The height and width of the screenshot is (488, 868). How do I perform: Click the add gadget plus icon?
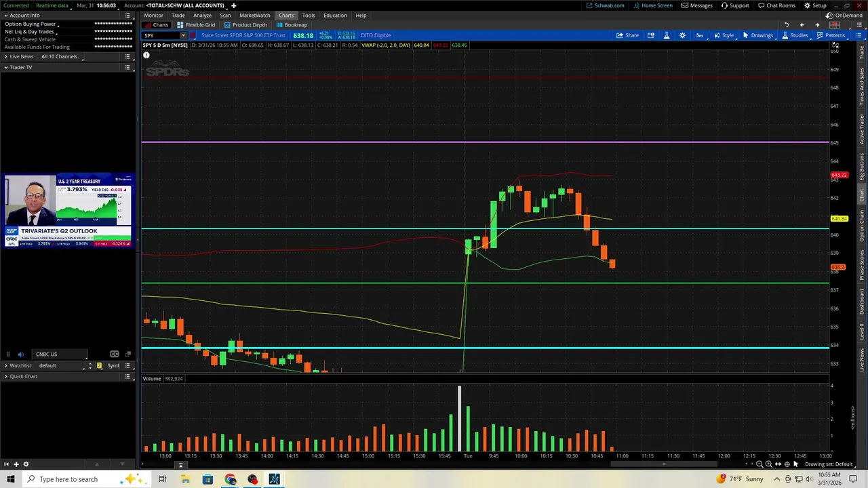(16, 464)
